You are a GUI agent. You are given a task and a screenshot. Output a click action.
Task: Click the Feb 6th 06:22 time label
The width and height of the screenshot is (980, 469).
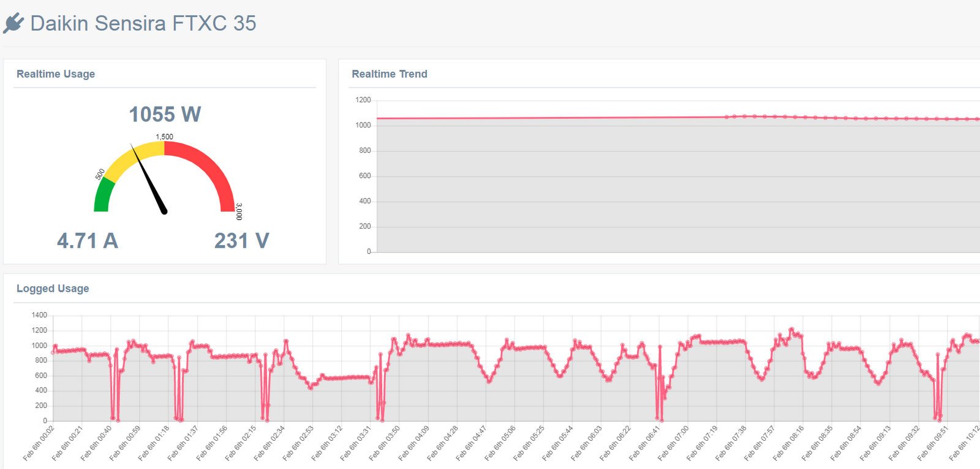coord(616,443)
